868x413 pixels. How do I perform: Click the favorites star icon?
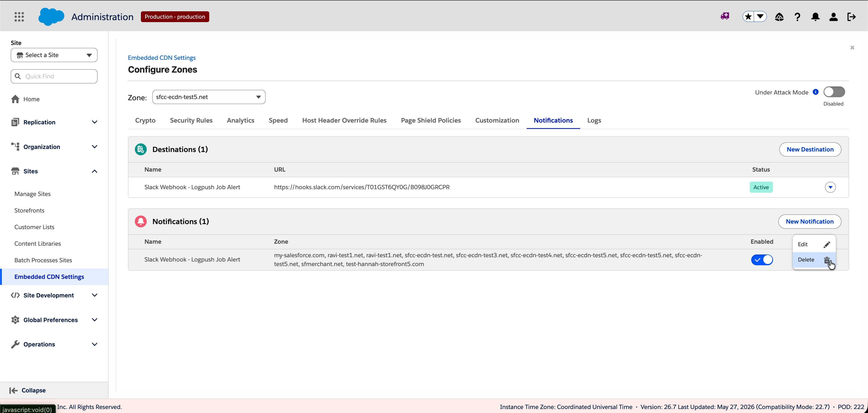[x=748, y=17]
